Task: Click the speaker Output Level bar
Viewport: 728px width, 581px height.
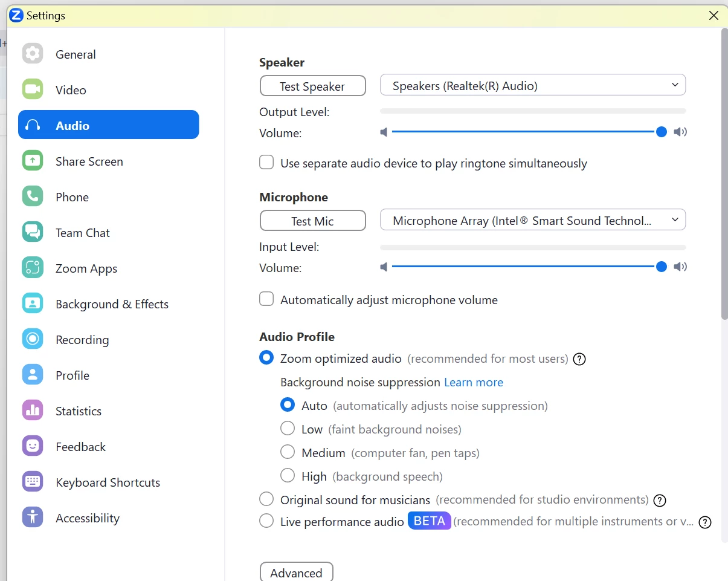Action: (533, 111)
